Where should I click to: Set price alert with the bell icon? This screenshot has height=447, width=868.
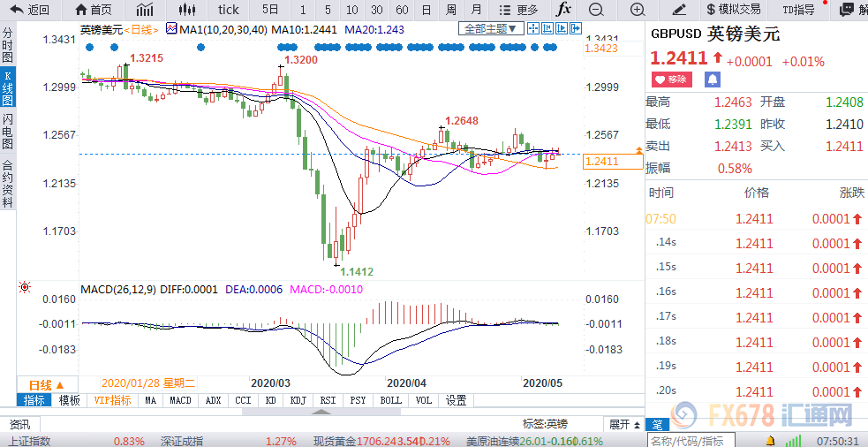[x=712, y=80]
